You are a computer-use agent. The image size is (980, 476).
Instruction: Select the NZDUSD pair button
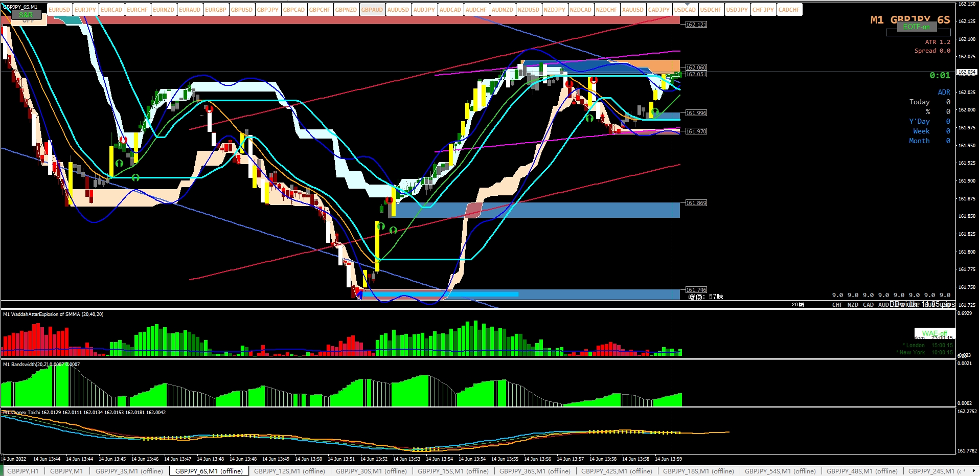click(529, 10)
